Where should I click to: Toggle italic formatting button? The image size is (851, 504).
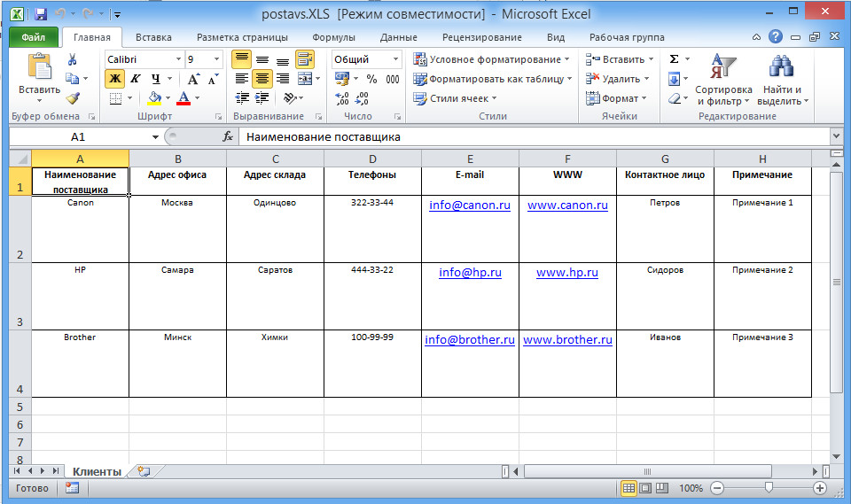click(135, 79)
